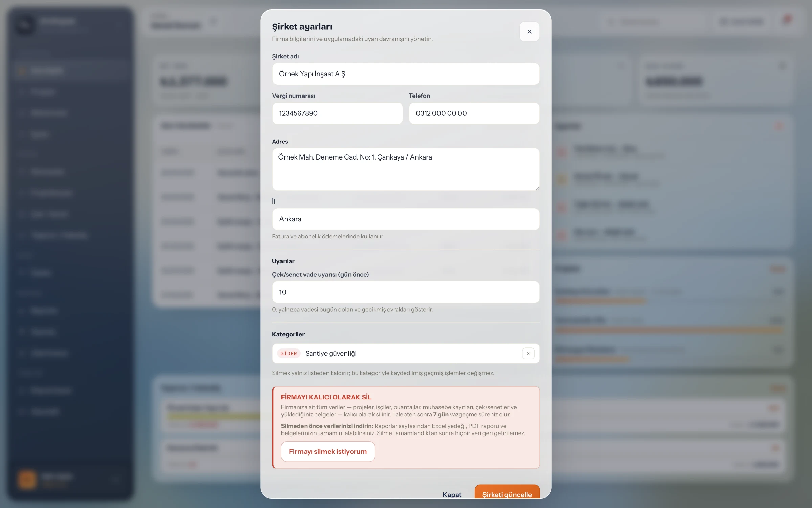The height and width of the screenshot is (508, 812).
Task: Remove the Şantiye güvenliği category
Action: point(528,353)
